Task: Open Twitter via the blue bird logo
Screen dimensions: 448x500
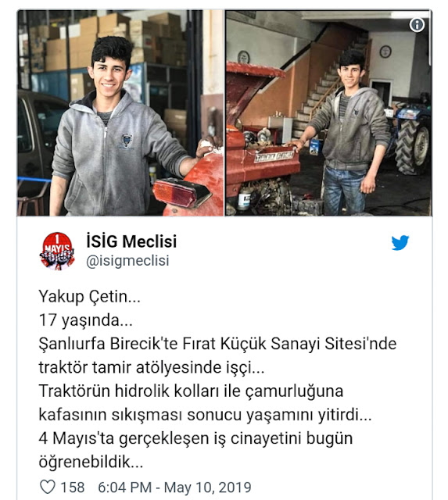Action: (400, 243)
